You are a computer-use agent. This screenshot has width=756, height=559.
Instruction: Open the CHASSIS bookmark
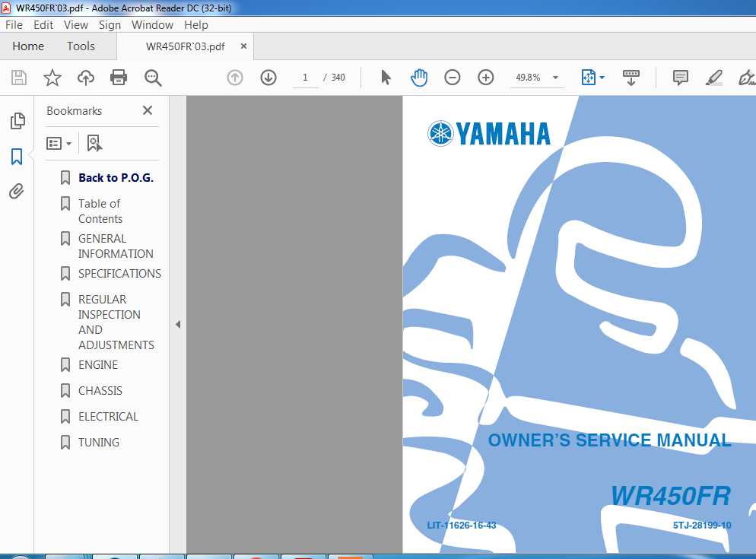[x=100, y=391]
